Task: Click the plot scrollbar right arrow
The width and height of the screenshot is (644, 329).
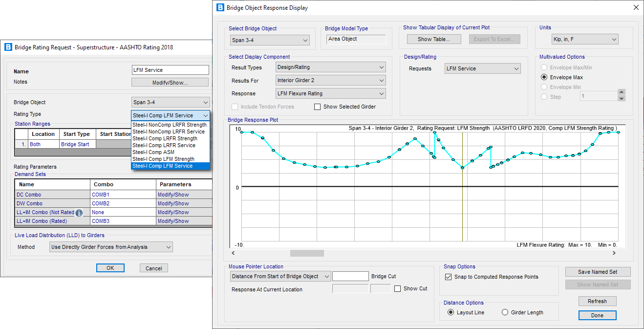Action: pos(614,253)
